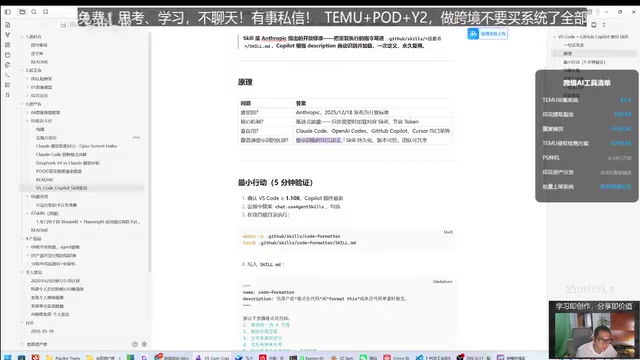The image size is (640, 360).
Task: Jump to '最小行动 (5 分钟验证)' in outline
Action: (x=584, y=62)
